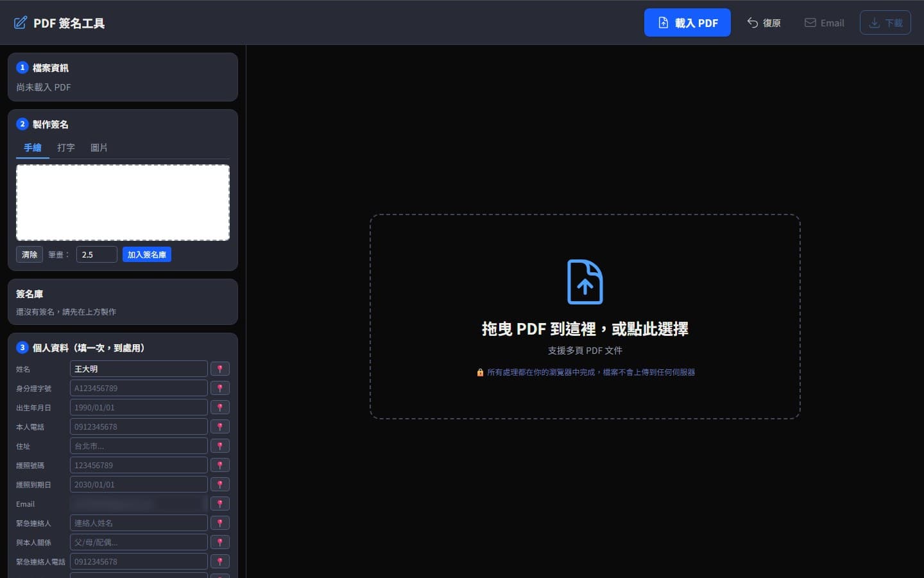924x578 pixels.
Task: Click the pin icon for 出生年月日 row
Action: (220, 407)
